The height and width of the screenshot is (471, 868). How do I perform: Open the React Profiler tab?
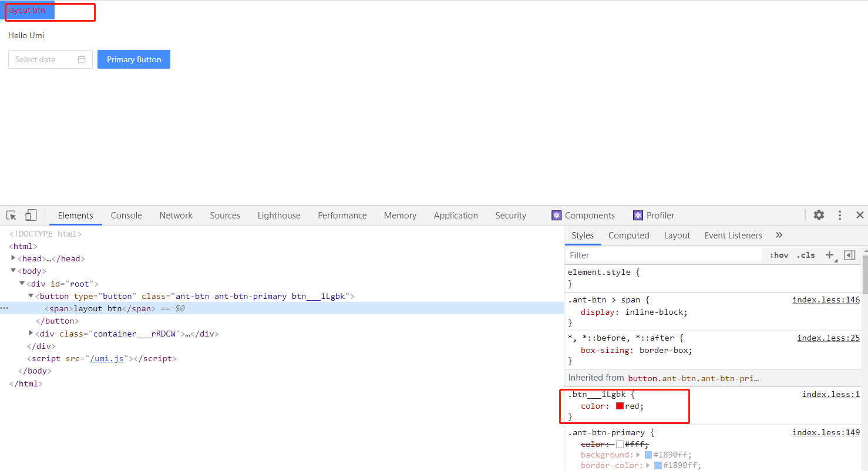coord(654,216)
